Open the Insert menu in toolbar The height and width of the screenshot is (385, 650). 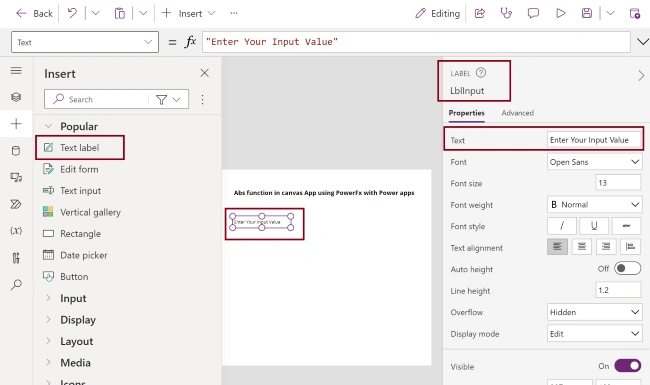point(188,13)
